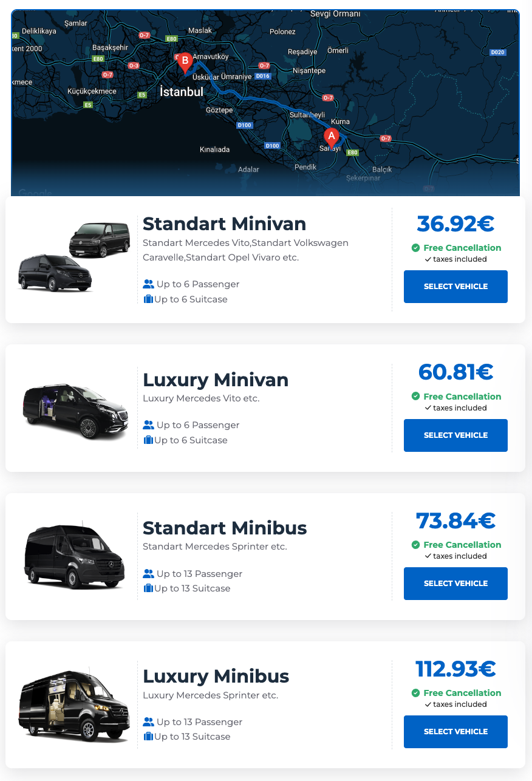Click the Standart Minibus heading
Screen dimensions: 532x781
tap(225, 528)
